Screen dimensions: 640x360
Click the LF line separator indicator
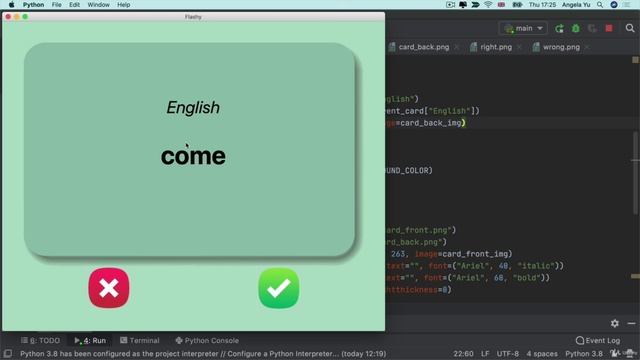[x=485, y=353]
